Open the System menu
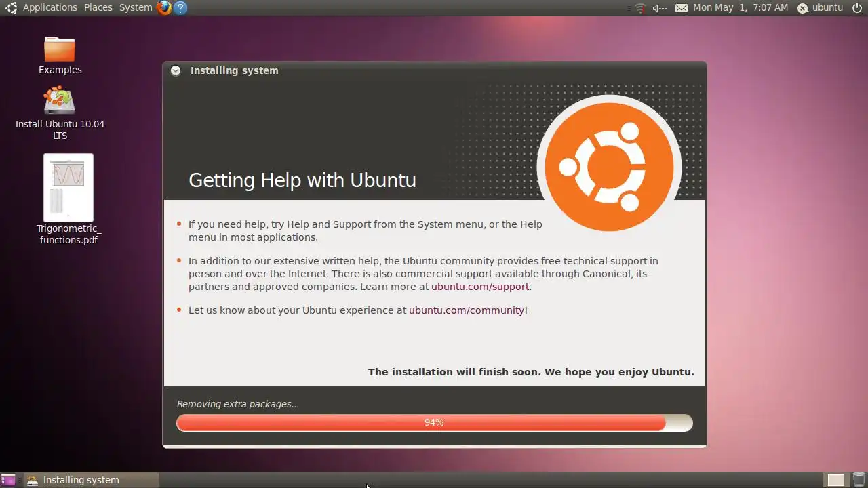Viewport: 868px width, 488px height. pyautogui.click(x=136, y=7)
